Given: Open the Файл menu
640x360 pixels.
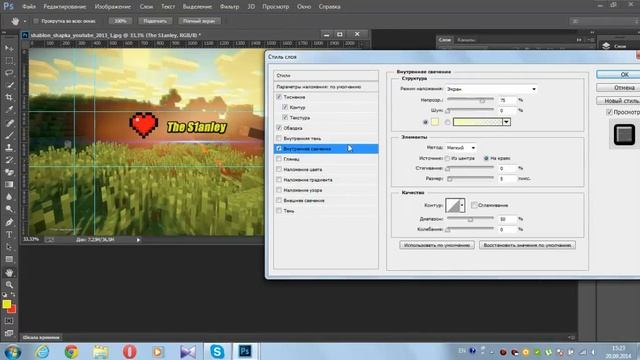Looking at the screenshot, I should [x=29, y=7].
